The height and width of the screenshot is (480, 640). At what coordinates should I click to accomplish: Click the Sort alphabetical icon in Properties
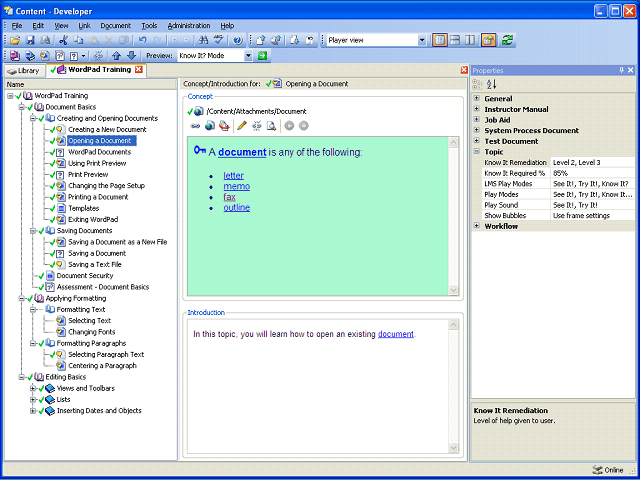pyautogui.click(x=491, y=84)
